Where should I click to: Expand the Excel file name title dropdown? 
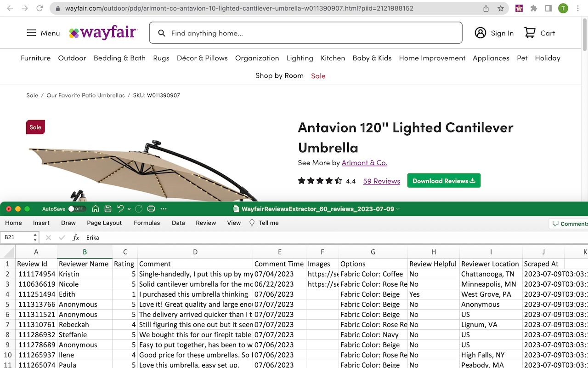click(398, 209)
